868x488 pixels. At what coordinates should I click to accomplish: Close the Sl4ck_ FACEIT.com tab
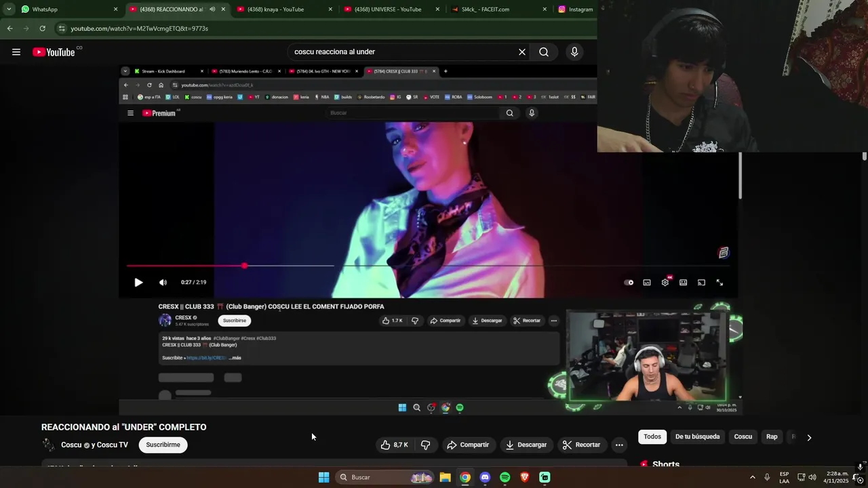(545, 9)
